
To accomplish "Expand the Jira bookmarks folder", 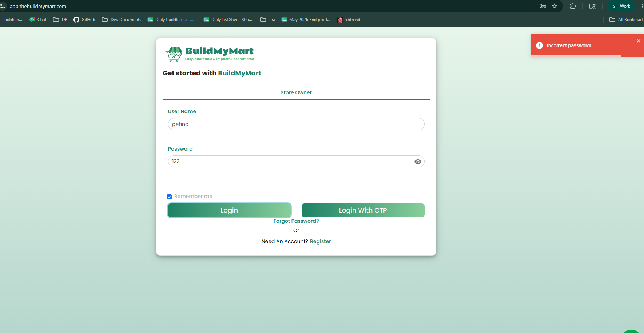I will tap(267, 20).
